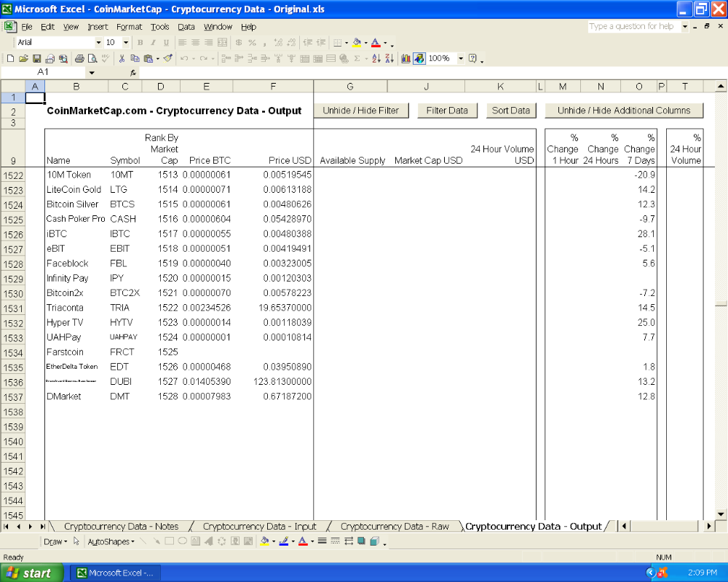Click the Arrow Style icon

(x=349, y=541)
